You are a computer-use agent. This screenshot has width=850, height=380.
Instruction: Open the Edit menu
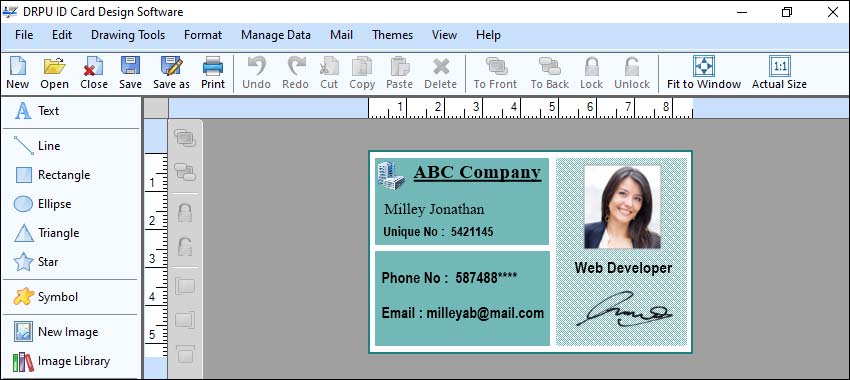[62, 35]
